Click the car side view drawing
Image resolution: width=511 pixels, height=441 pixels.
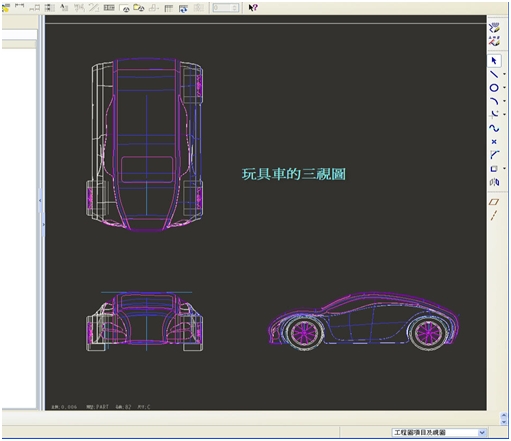364,322
